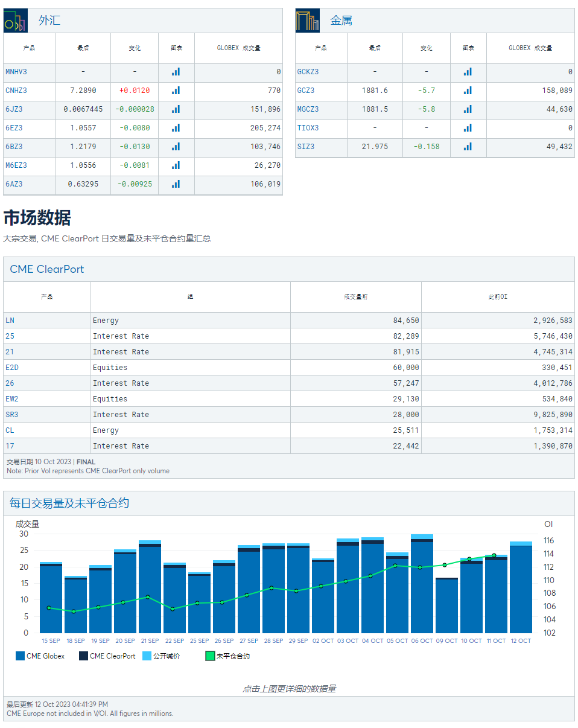Open the chart icon for 6AZ3
The image size is (578, 728).
[176, 184]
